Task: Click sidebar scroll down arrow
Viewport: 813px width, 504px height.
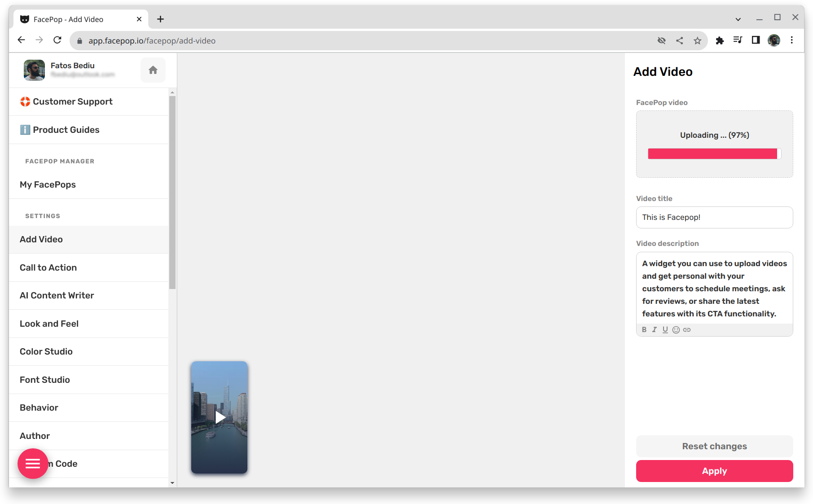Action: tap(172, 483)
